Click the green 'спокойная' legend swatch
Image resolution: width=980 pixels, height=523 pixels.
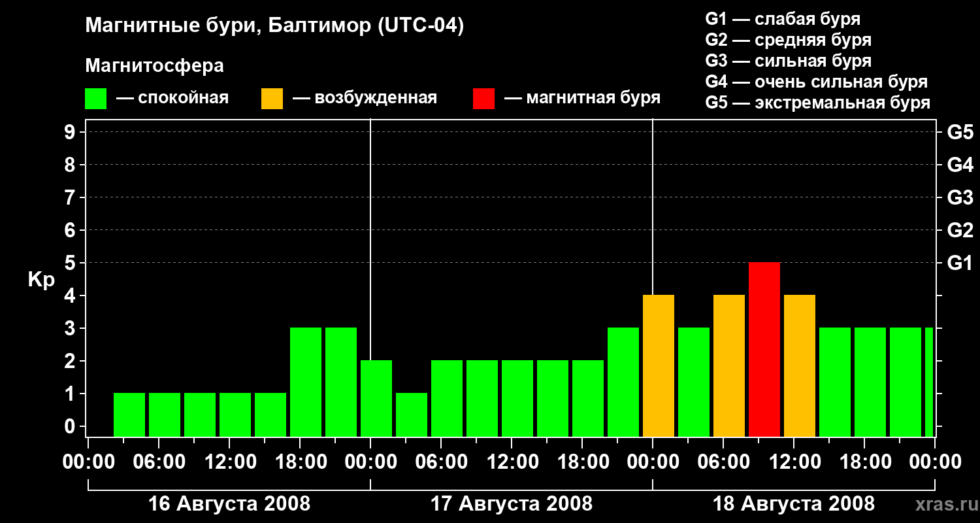tap(95, 99)
